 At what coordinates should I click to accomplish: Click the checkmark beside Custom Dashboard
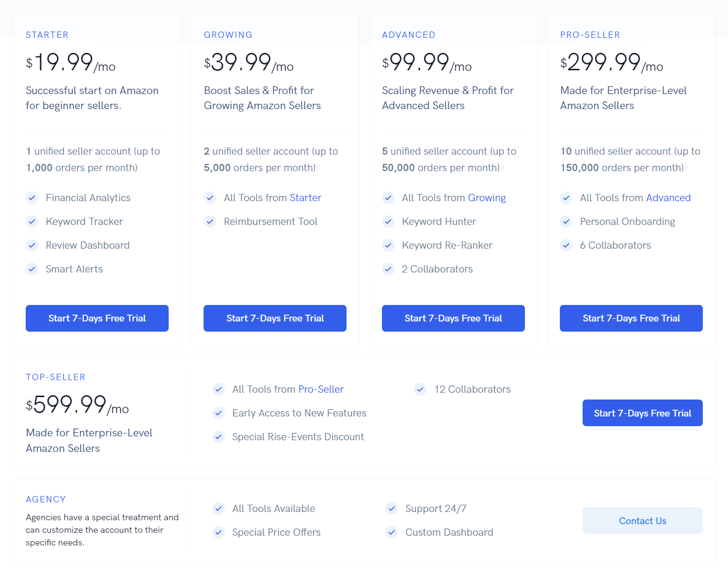[392, 532]
